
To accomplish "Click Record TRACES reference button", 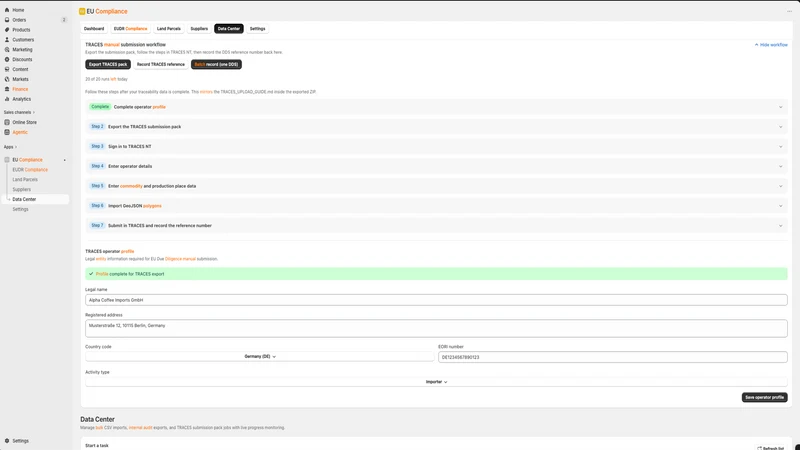I will point(161,64).
